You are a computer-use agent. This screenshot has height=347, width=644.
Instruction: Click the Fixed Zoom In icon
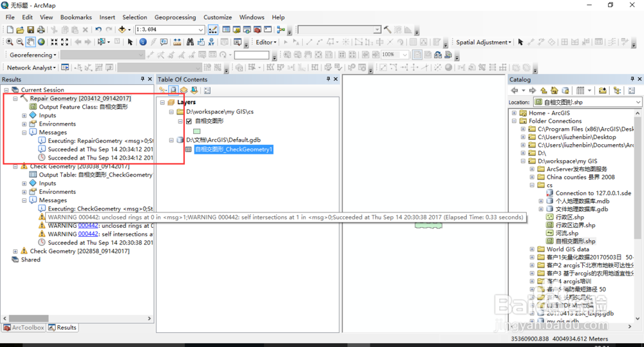54,42
